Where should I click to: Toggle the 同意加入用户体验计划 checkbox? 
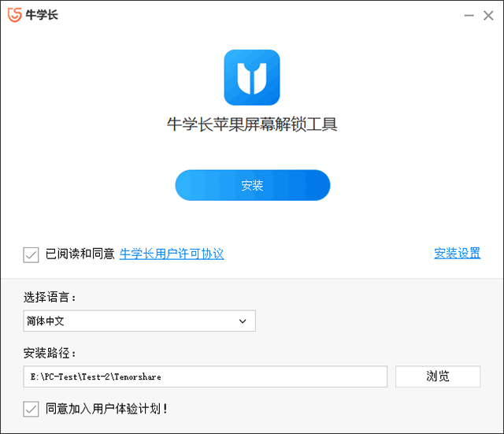tap(31, 410)
